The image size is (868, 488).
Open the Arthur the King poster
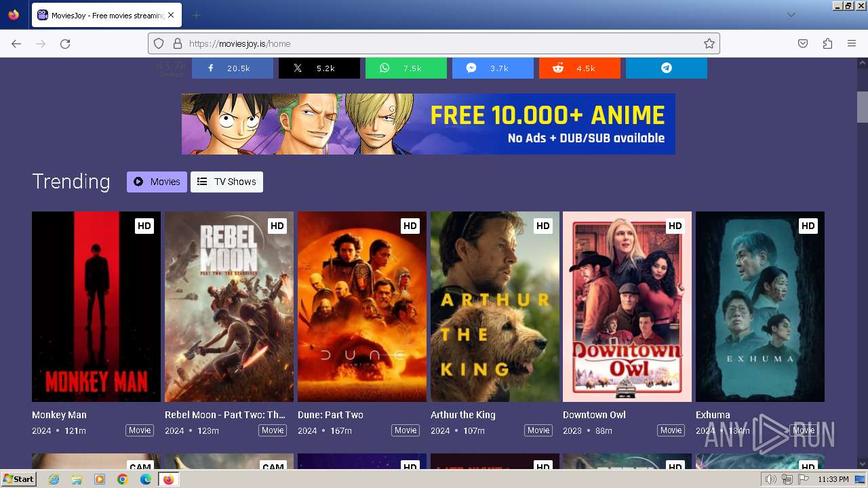click(495, 306)
